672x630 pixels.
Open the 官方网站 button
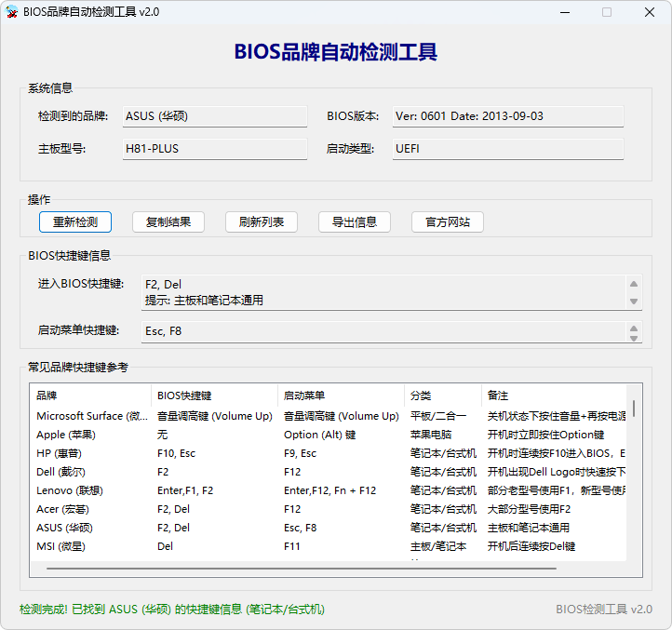coord(448,221)
